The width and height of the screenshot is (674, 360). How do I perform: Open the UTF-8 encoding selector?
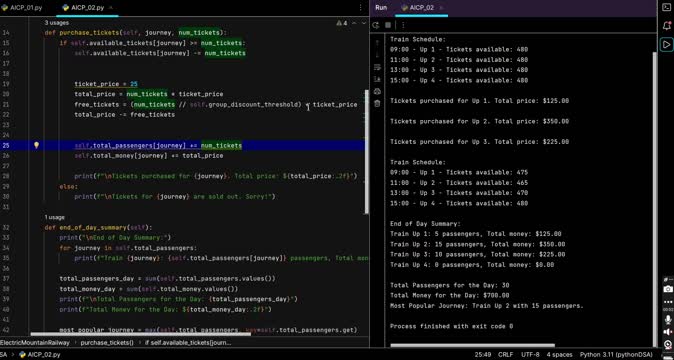click(530, 355)
